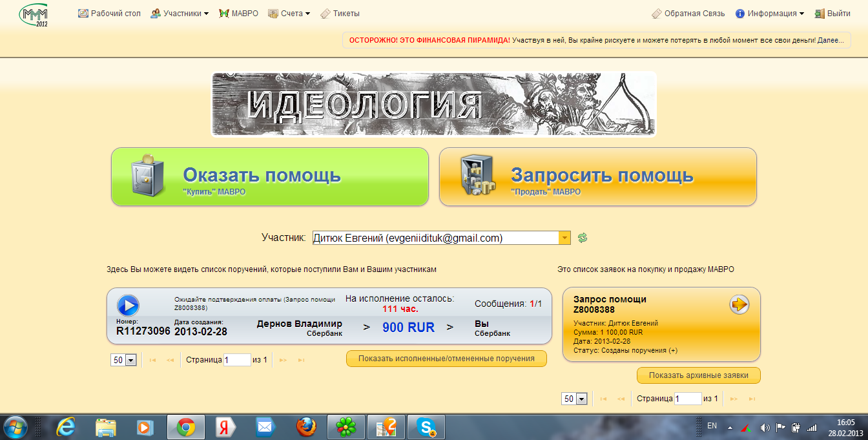
Task: Open ICQ green flower icon in taskbar
Action: [347, 427]
